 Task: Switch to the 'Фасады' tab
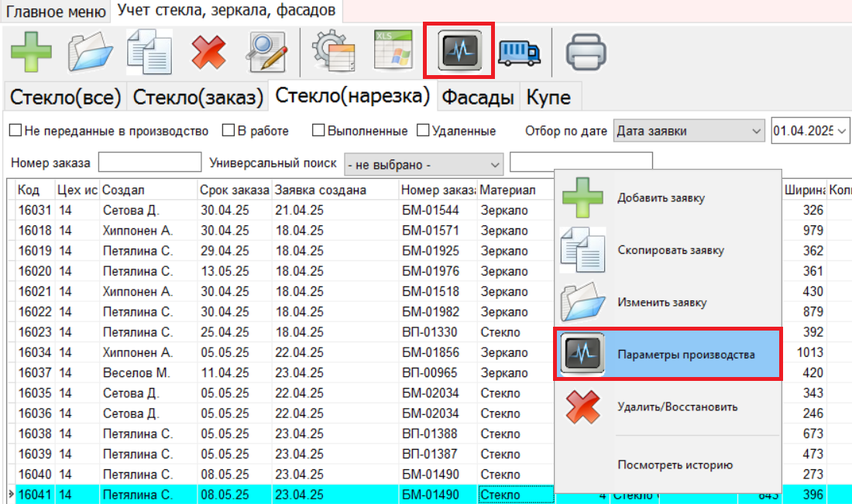pos(477,98)
